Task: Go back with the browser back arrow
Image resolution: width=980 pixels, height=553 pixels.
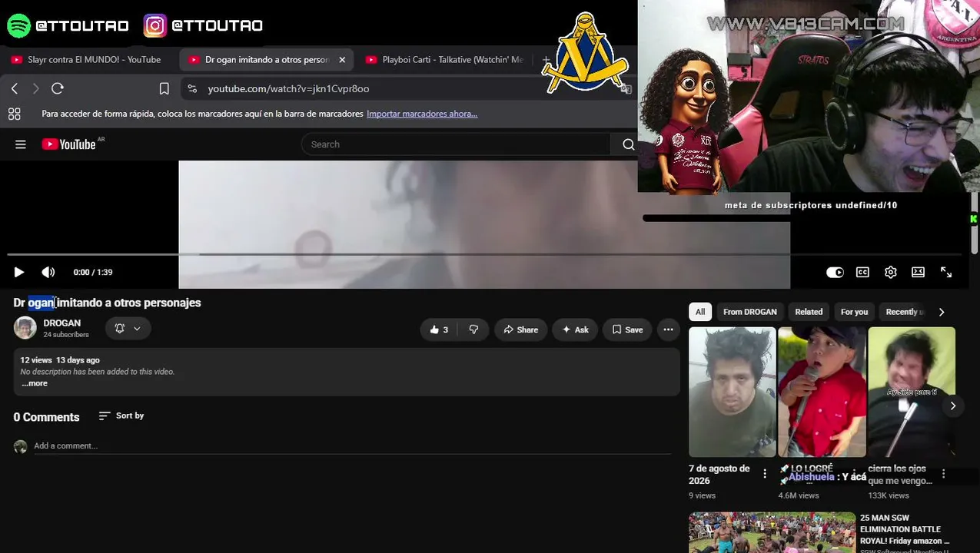Action: point(15,88)
